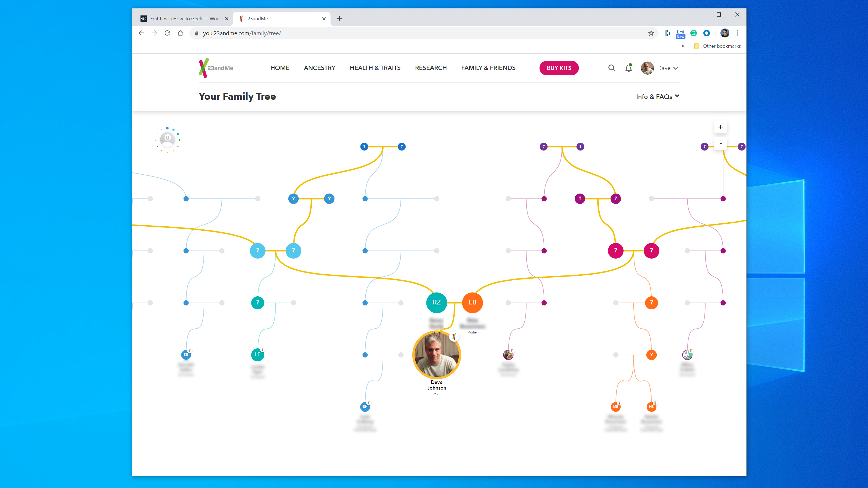
Task: Click the RESEARCH menu item
Action: point(430,67)
